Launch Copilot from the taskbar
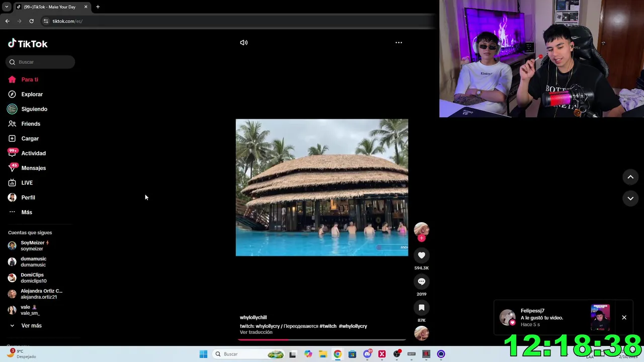644x362 pixels. (x=308, y=354)
